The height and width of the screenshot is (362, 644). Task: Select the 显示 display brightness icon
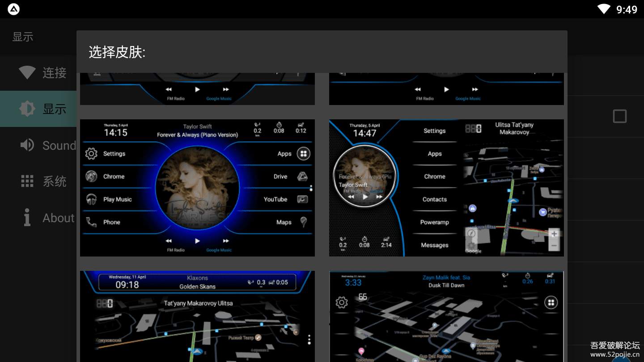click(x=27, y=109)
